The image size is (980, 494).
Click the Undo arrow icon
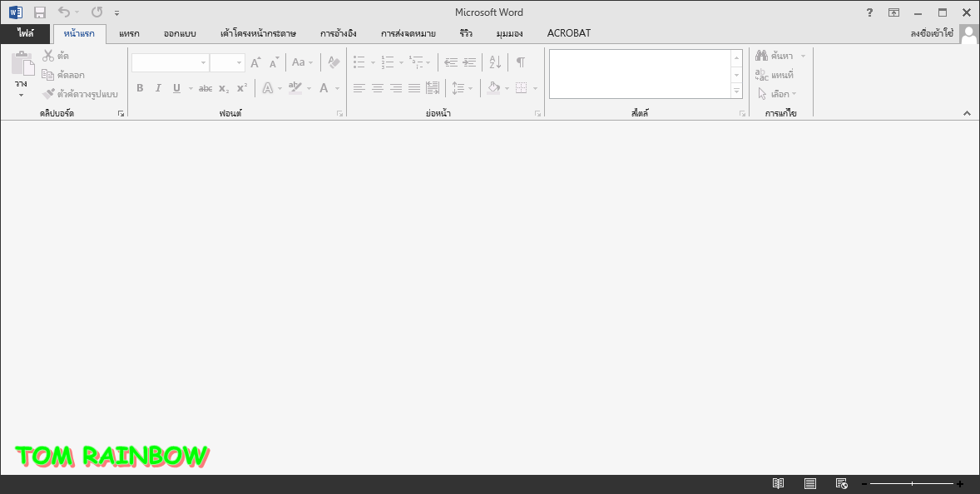(x=64, y=12)
